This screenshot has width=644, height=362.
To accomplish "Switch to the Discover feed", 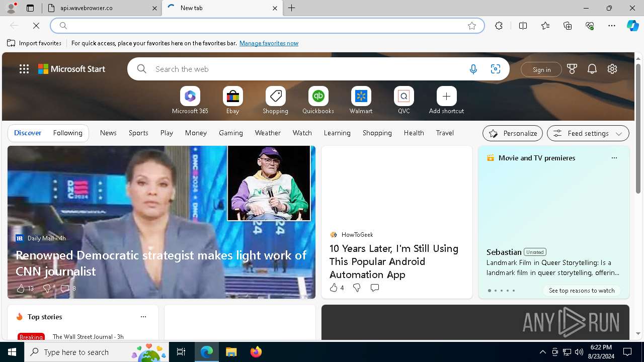I will pyautogui.click(x=28, y=133).
